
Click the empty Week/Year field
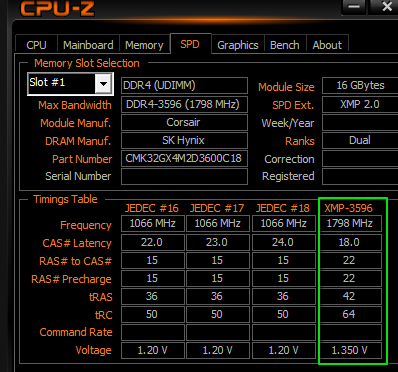(x=360, y=122)
